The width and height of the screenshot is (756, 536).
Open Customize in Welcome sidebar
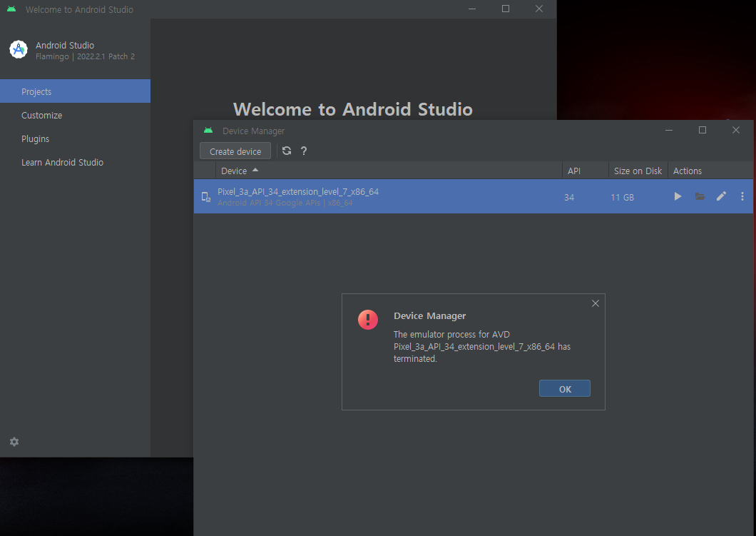(x=75, y=116)
